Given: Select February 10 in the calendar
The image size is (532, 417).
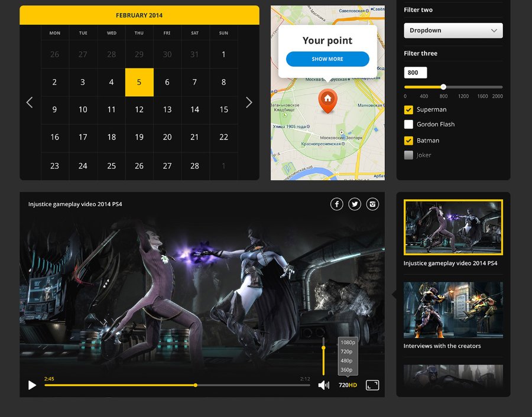Looking at the screenshot, I should (x=83, y=109).
